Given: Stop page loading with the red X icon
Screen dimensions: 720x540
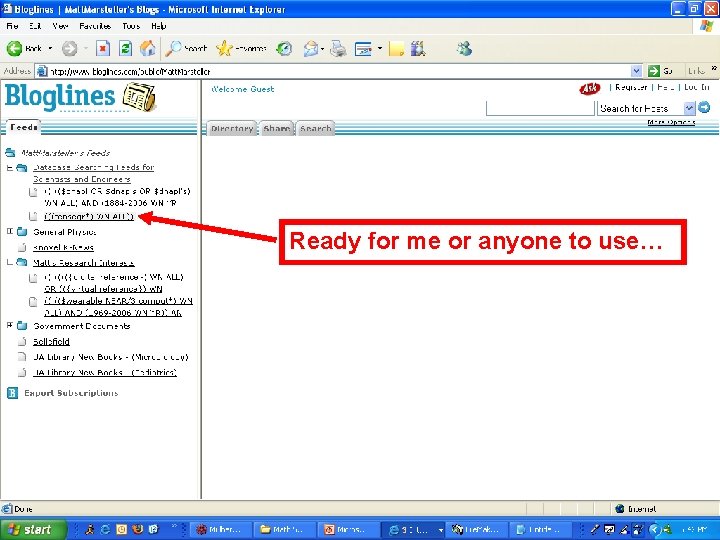Looking at the screenshot, I should tap(103, 48).
